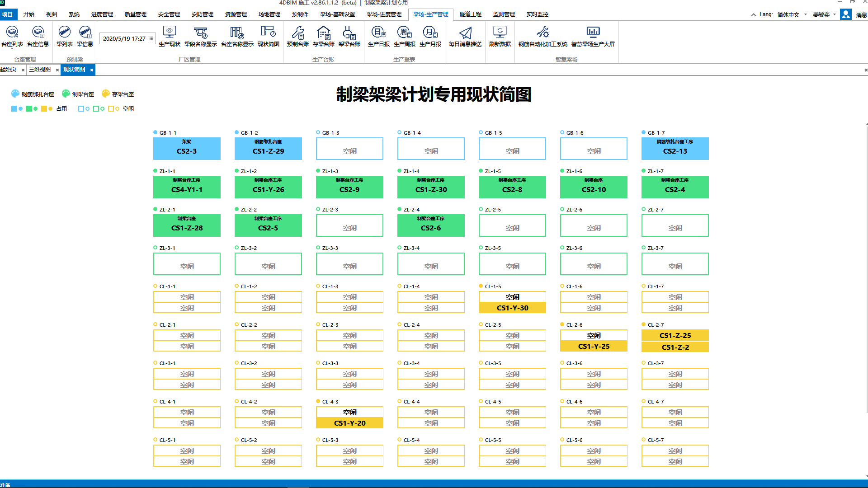Switch to the 三维视图 document tab
Screen dimensions: 868x488
(x=40, y=70)
